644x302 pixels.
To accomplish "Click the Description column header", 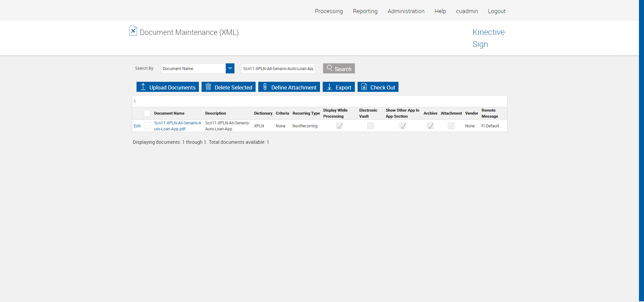I will pos(216,113).
